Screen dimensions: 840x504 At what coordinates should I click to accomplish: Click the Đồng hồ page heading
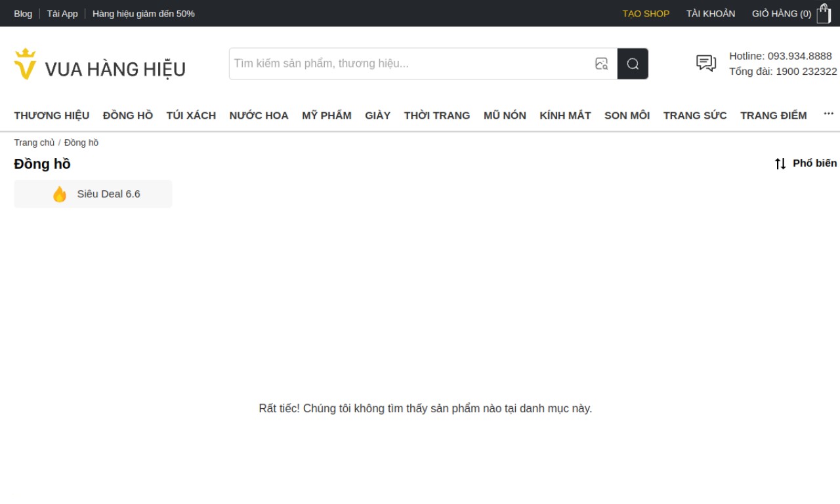pos(42,164)
